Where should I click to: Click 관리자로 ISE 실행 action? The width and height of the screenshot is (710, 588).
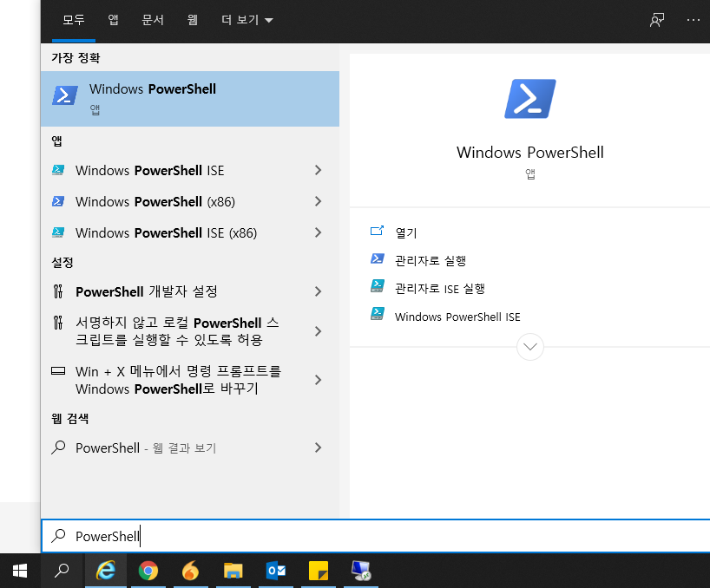(x=440, y=289)
